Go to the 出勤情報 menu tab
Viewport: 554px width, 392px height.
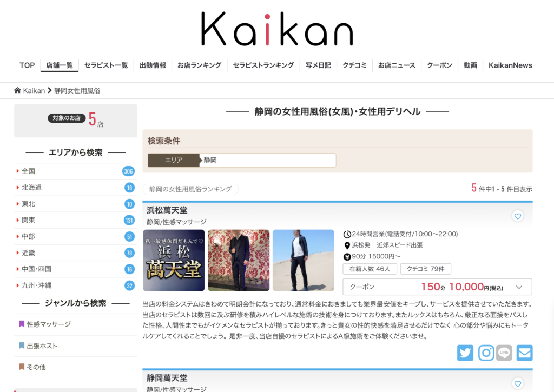coord(153,65)
